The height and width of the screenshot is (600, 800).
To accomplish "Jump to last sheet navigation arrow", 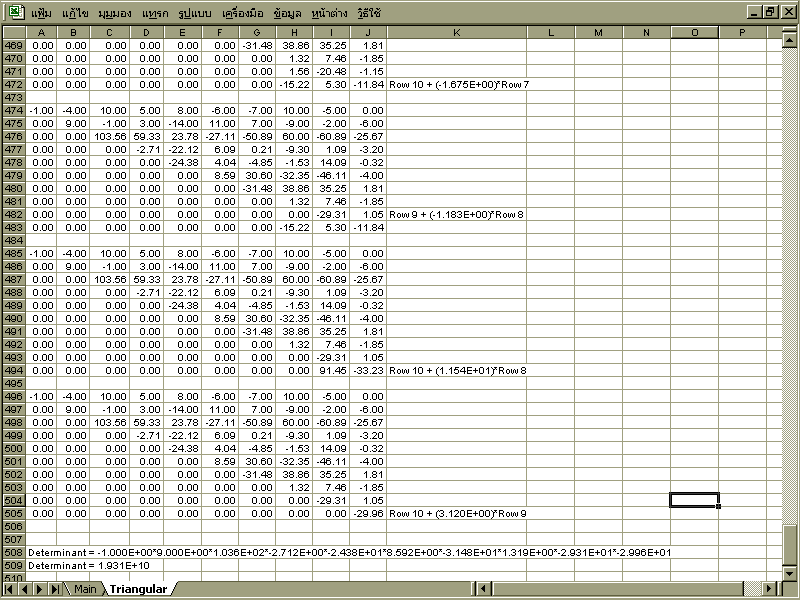I will tap(54, 589).
